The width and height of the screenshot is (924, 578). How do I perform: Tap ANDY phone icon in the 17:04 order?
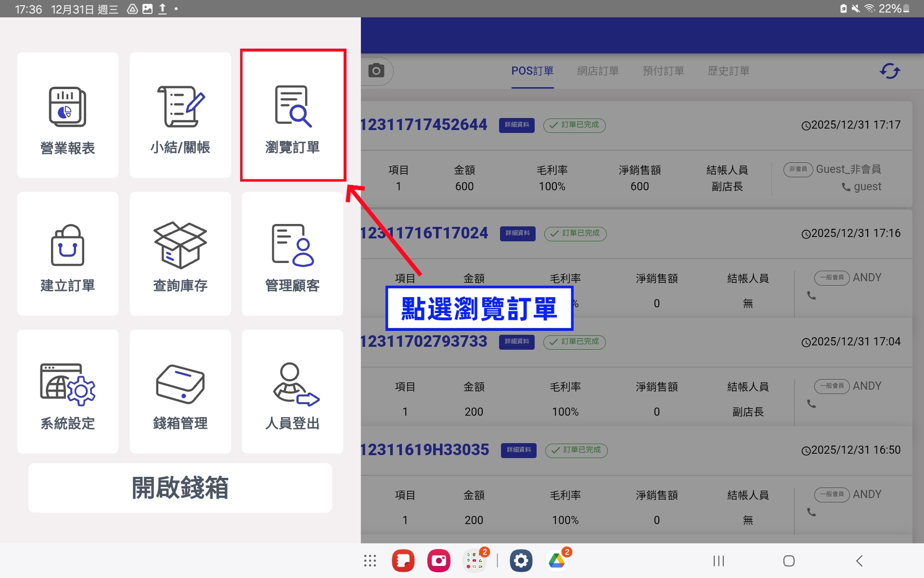point(811,404)
